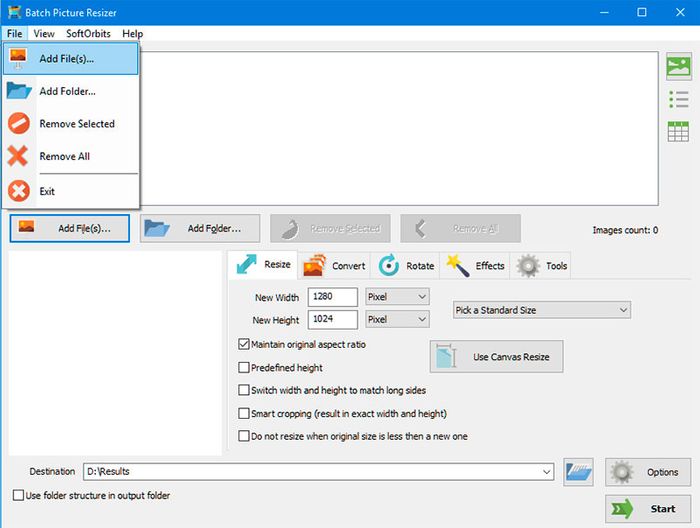Click the thumbnail view icon in right sidebar
The width and height of the screenshot is (700, 528).
click(678, 67)
